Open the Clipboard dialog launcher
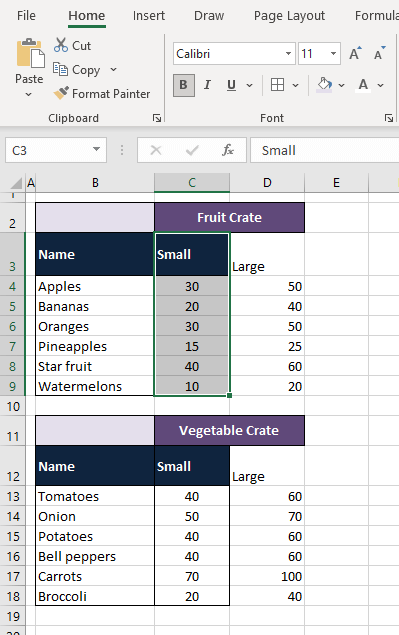The height and width of the screenshot is (635, 399). tap(157, 118)
